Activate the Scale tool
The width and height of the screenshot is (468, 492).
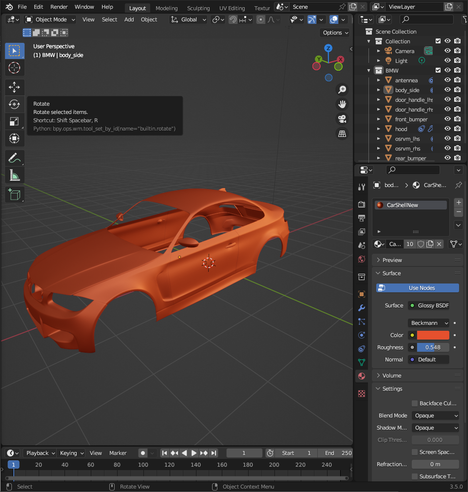14,121
